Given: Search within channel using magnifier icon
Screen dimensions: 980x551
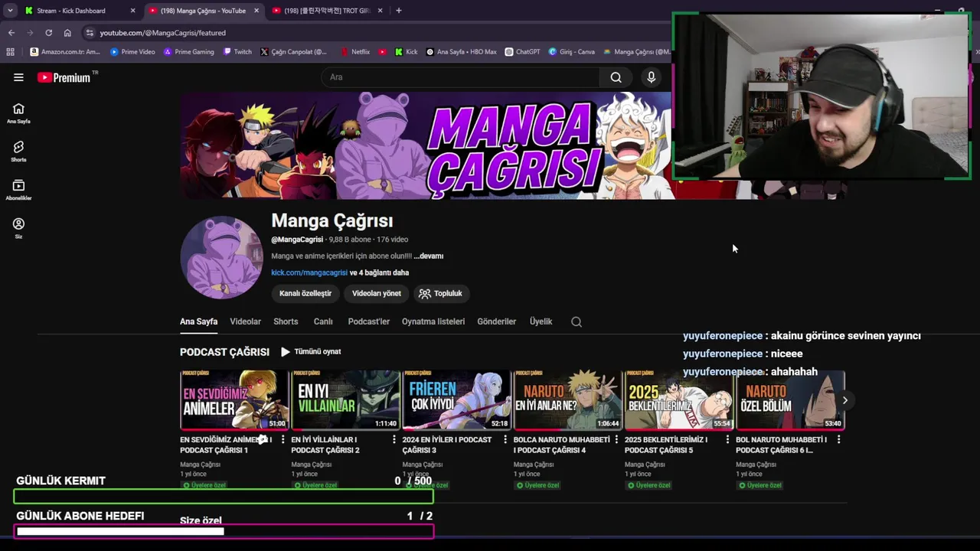Looking at the screenshot, I should (x=577, y=322).
